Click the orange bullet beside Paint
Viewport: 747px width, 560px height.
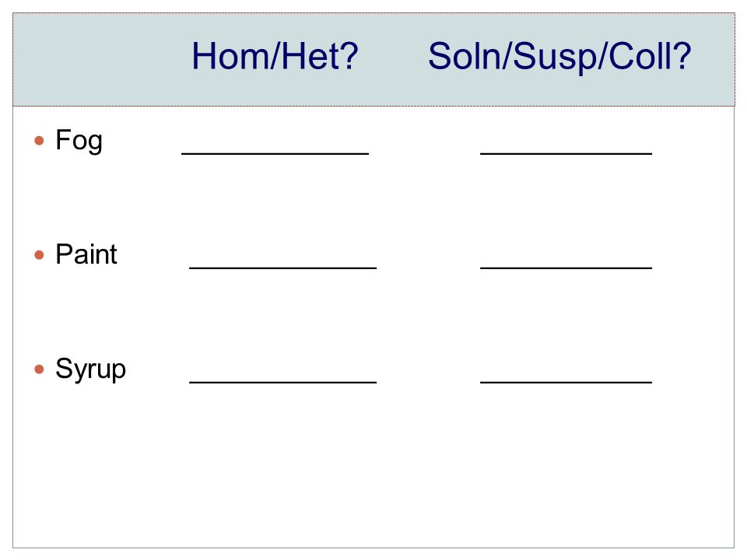[x=39, y=255]
